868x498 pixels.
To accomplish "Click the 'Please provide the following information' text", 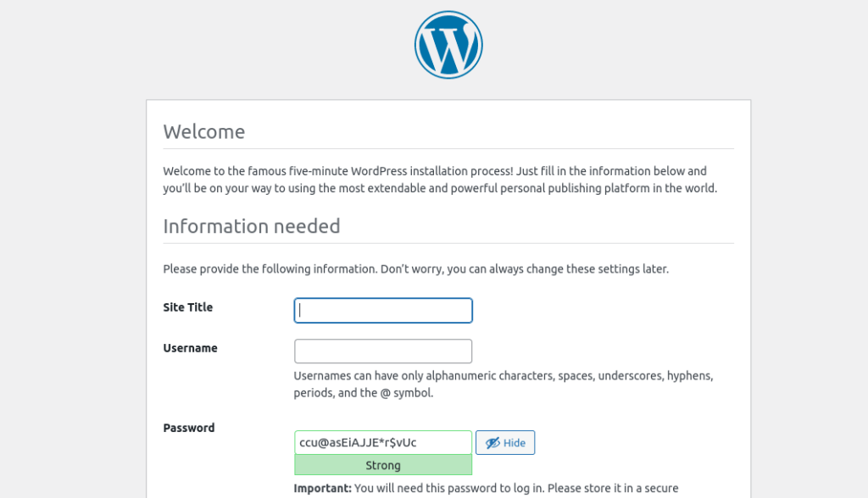I will (415, 269).
